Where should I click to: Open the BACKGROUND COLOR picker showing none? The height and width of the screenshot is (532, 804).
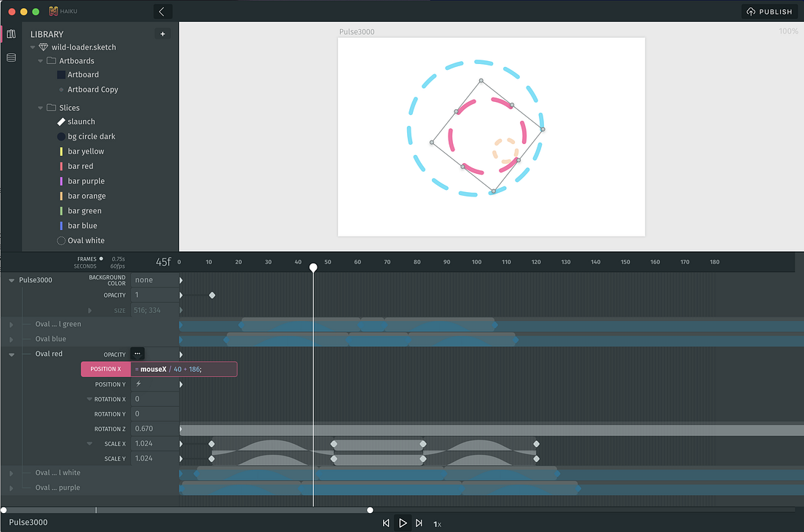154,279
